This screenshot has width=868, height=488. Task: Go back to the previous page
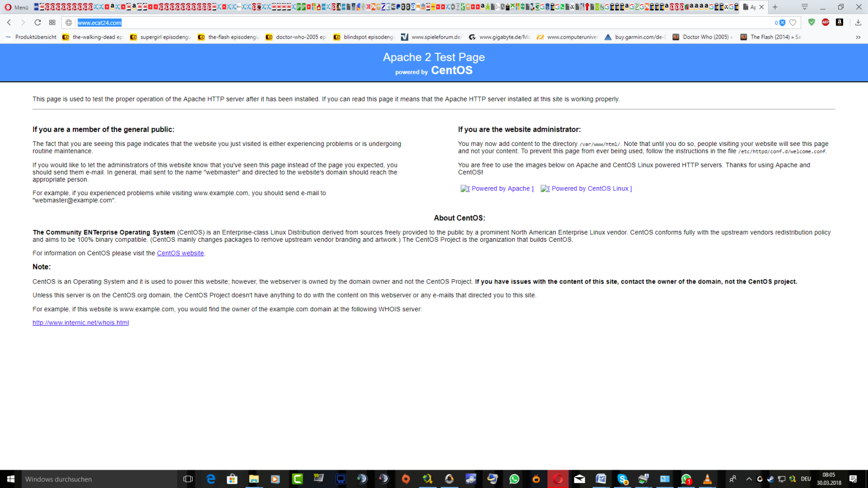9,23
